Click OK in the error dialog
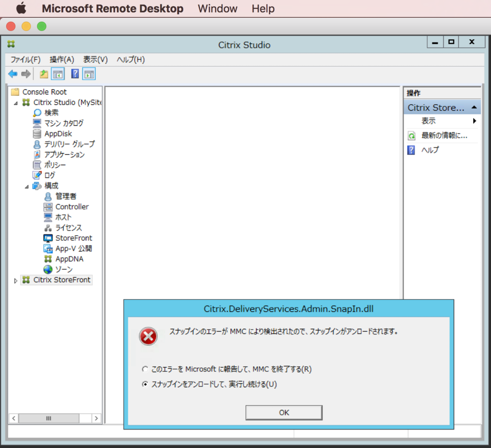The width and height of the screenshot is (491, 448). point(284,413)
